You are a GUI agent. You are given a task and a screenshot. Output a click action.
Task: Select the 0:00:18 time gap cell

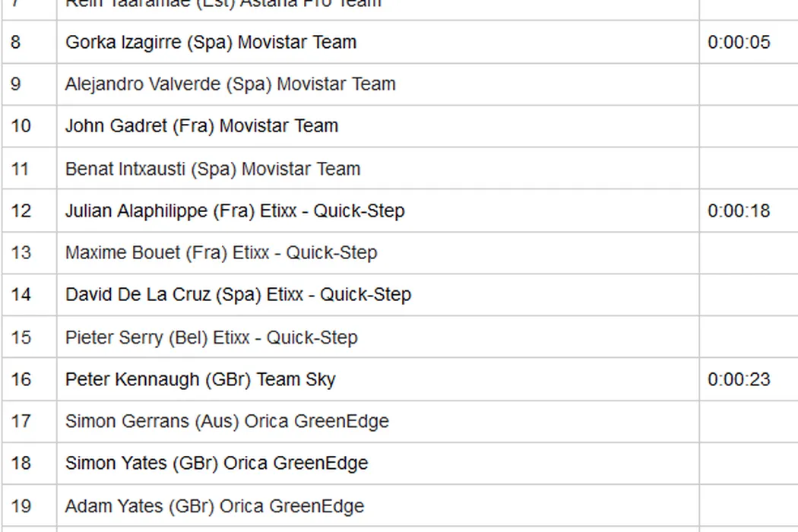(x=739, y=211)
